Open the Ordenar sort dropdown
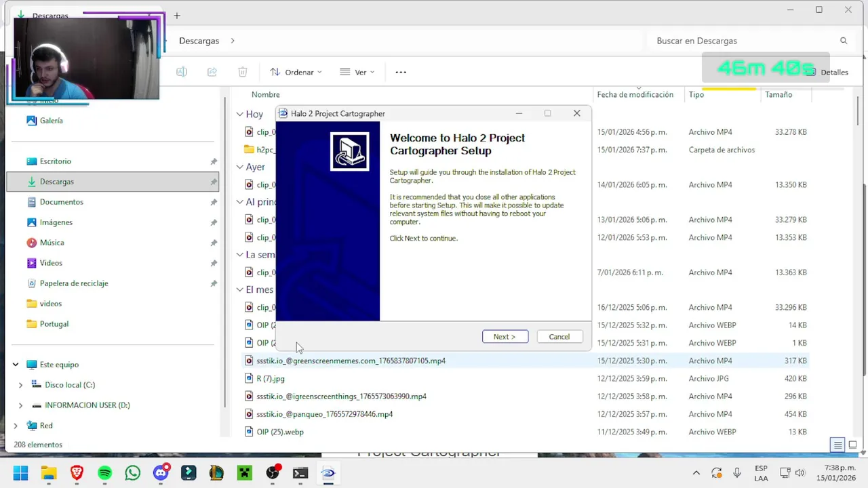 pyautogui.click(x=296, y=72)
